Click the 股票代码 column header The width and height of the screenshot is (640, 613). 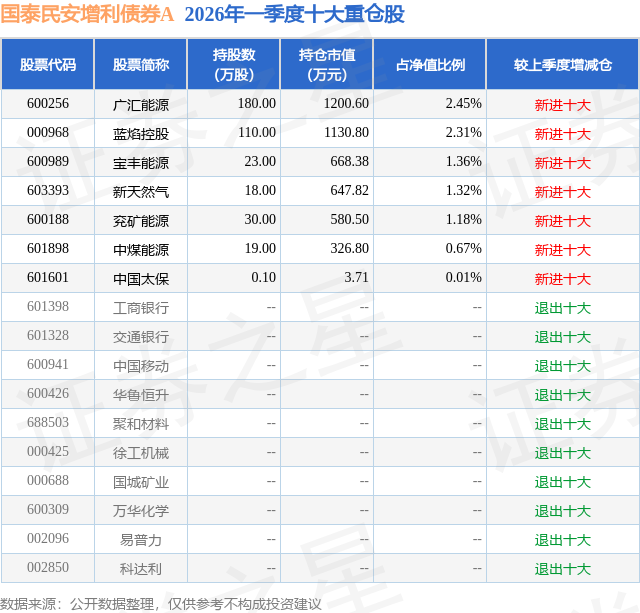tap(48, 64)
